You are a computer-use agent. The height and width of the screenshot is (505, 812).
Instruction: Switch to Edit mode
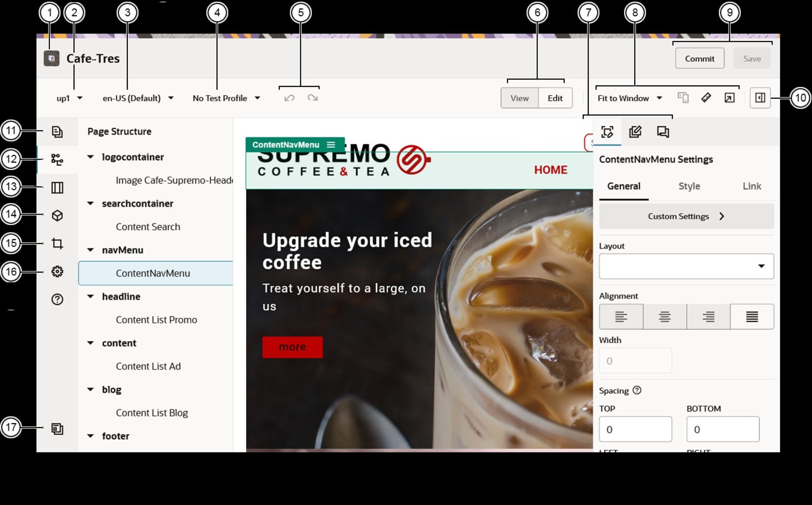point(555,98)
